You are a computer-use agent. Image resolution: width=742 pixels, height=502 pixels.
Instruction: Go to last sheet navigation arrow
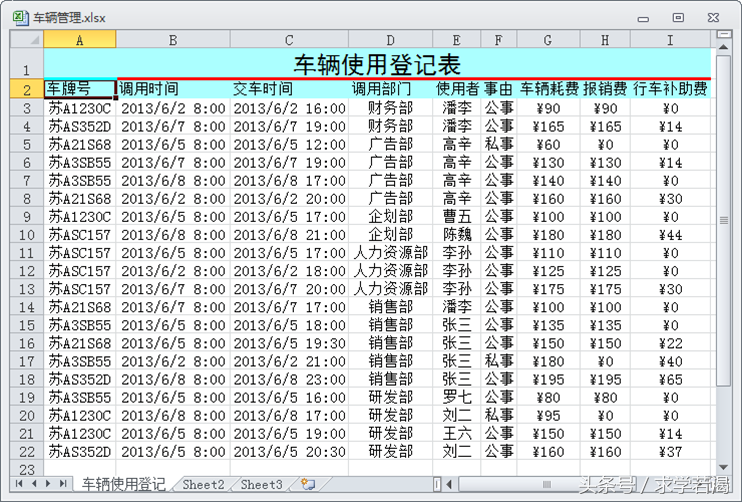[62, 484]
